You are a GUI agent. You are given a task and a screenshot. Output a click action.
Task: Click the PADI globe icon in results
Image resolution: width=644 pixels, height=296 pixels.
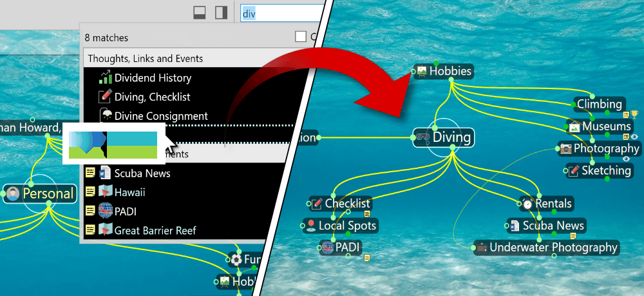coord(105,211)
